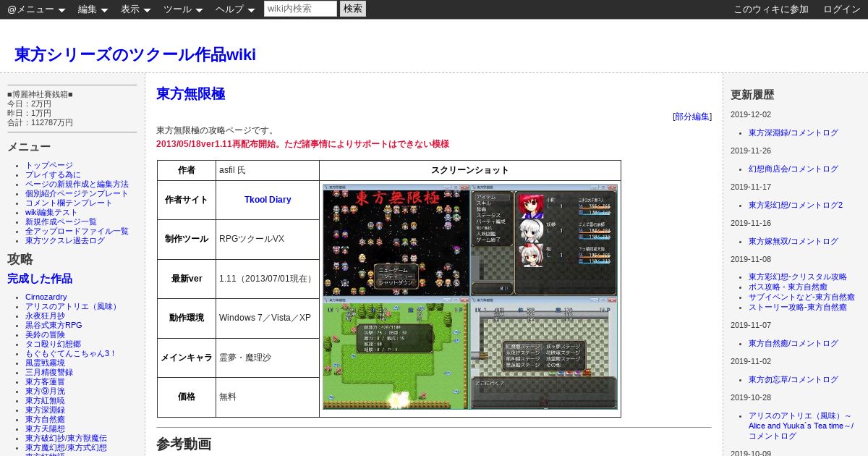Screen dimensions: 868x456
Task: Open 黒谷式東方RPG game page
Action: 54,326
